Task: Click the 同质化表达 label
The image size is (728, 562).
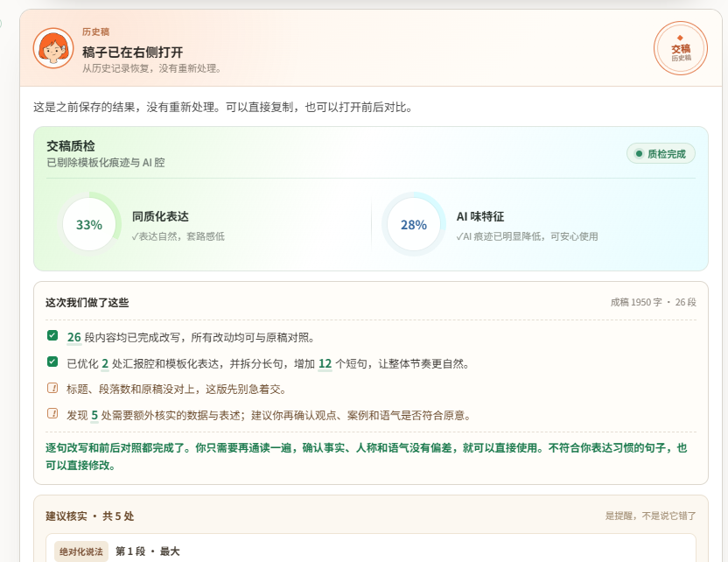Action: coord(160,216)
